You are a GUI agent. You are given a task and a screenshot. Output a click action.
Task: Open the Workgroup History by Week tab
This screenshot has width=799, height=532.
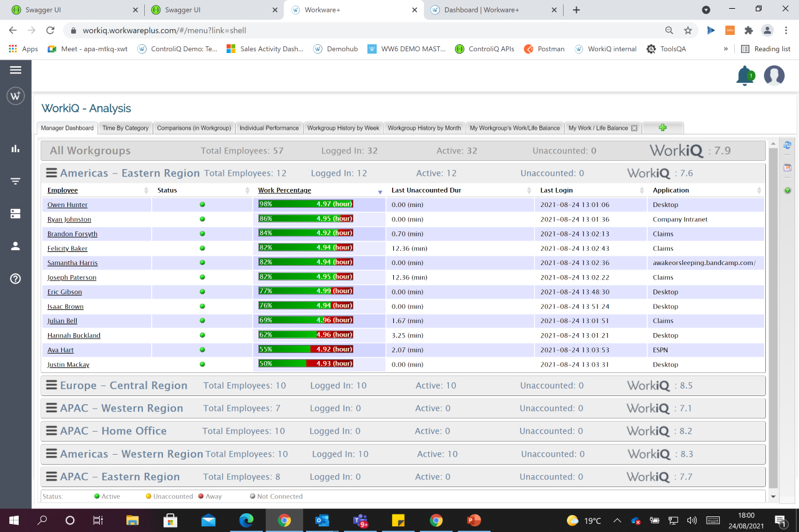(343, 127)
